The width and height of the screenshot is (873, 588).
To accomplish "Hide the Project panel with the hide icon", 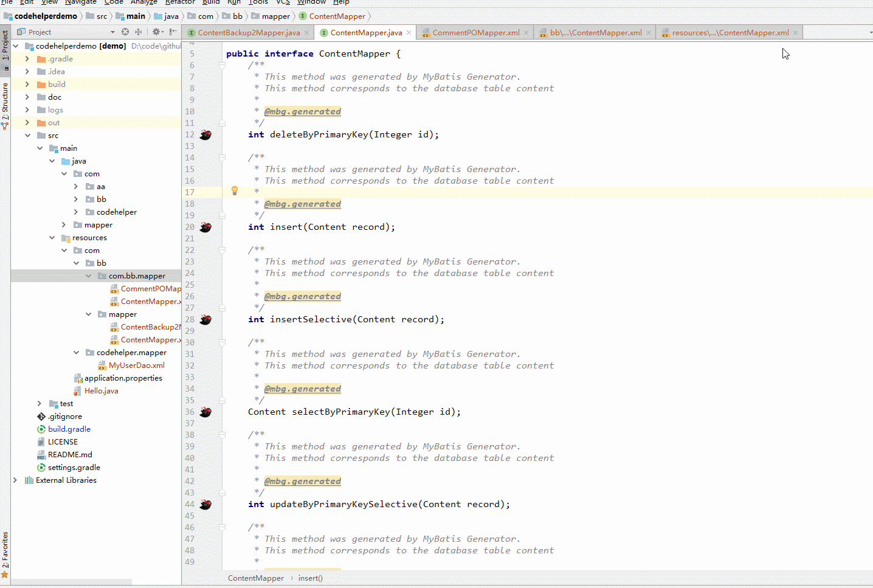I will tap(173, 32).
